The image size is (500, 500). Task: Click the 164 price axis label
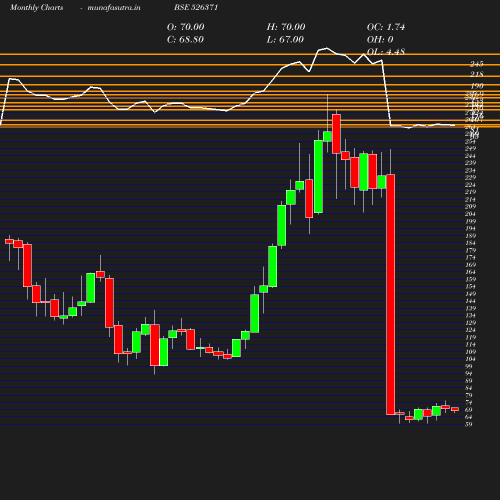471,272
